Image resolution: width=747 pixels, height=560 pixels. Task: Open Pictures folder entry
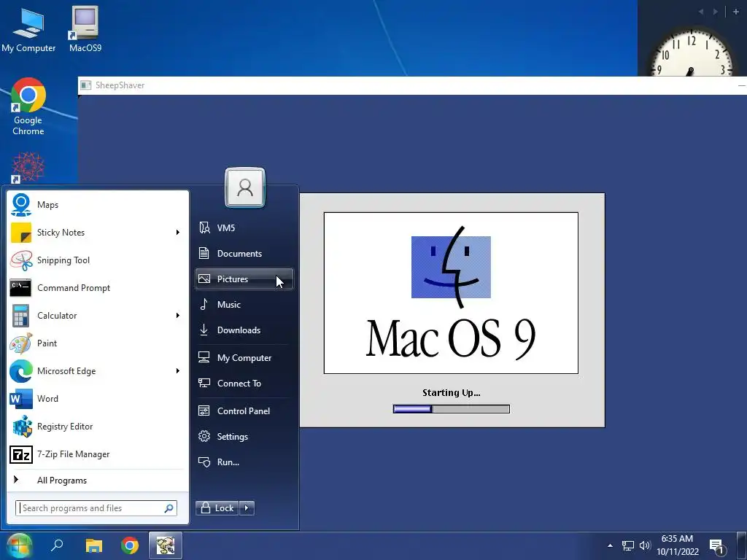click(x=244, y=279)
